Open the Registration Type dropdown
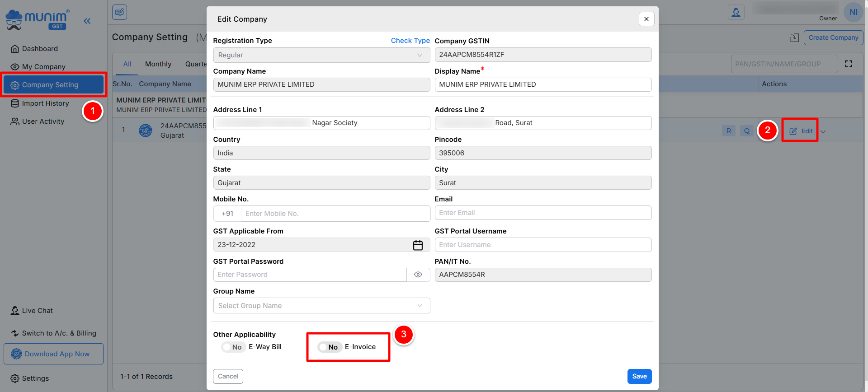The width and height of the screenshot is (868, 392). tap(321, 55)
